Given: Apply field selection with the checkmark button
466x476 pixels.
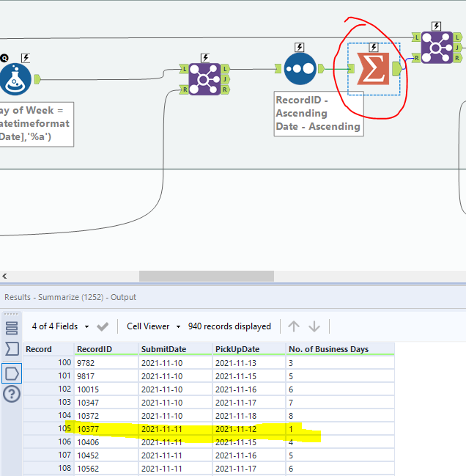Looking at the screenshot, I should 103,326.
